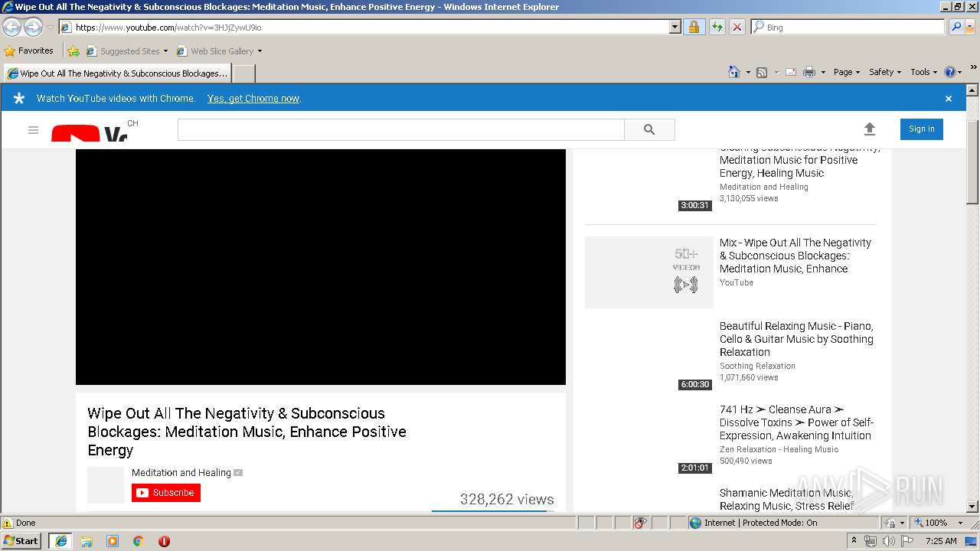
Task: Expand the recent pages dropdown arrow
Action: click(x=50, y=27)
